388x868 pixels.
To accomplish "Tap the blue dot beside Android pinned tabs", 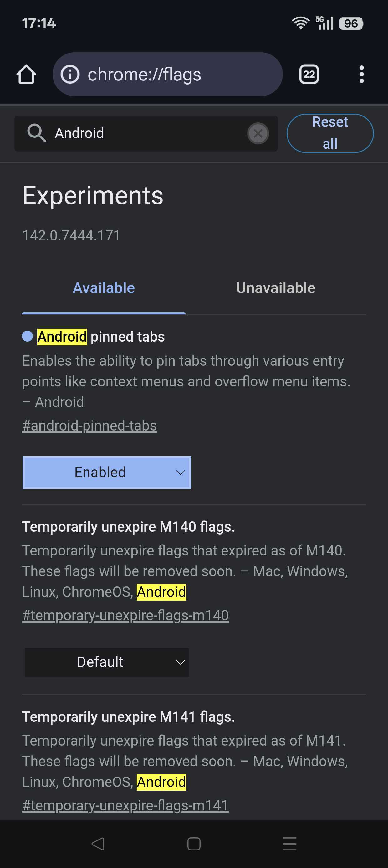I will (x=27, y=336).
